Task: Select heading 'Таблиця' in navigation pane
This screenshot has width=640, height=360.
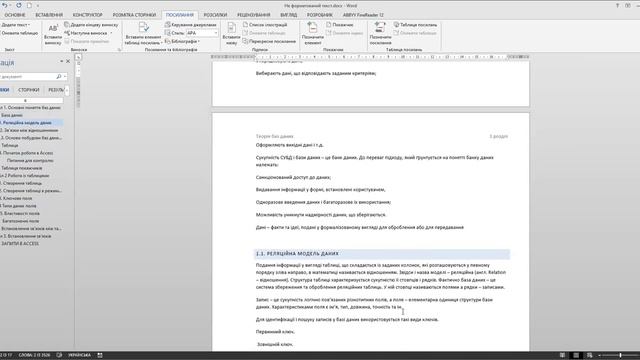Action: point(10,145)
